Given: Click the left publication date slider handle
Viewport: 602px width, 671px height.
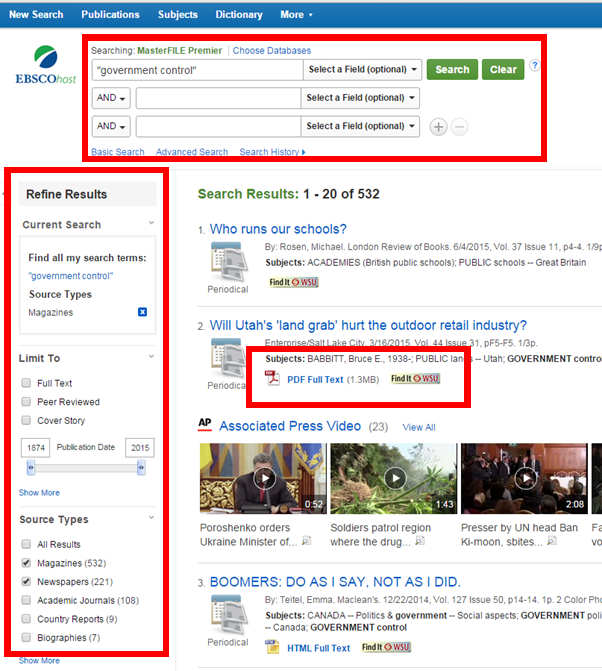Looking at the screenshot, I should click(x=31, y=468).
